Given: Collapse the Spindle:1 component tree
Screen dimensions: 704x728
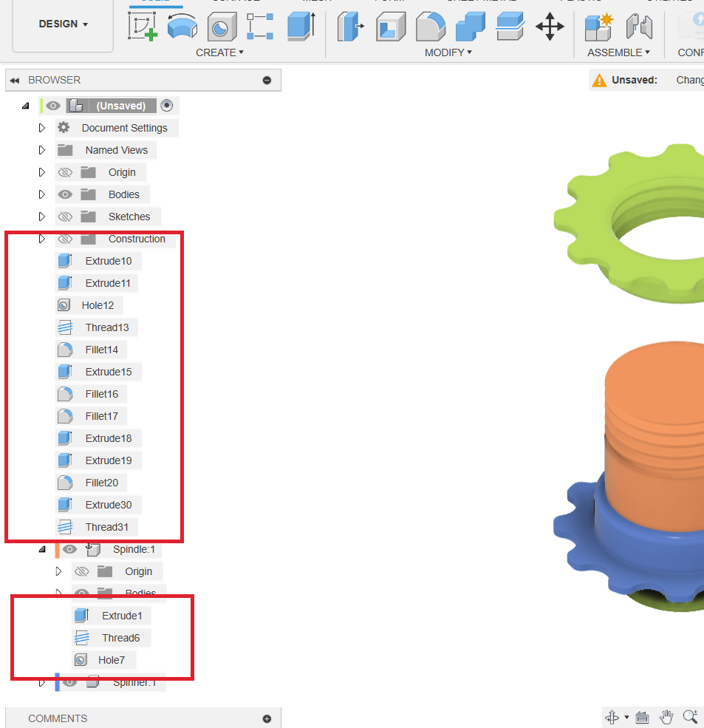Looking at the screenshot, I should click(42, 549).
